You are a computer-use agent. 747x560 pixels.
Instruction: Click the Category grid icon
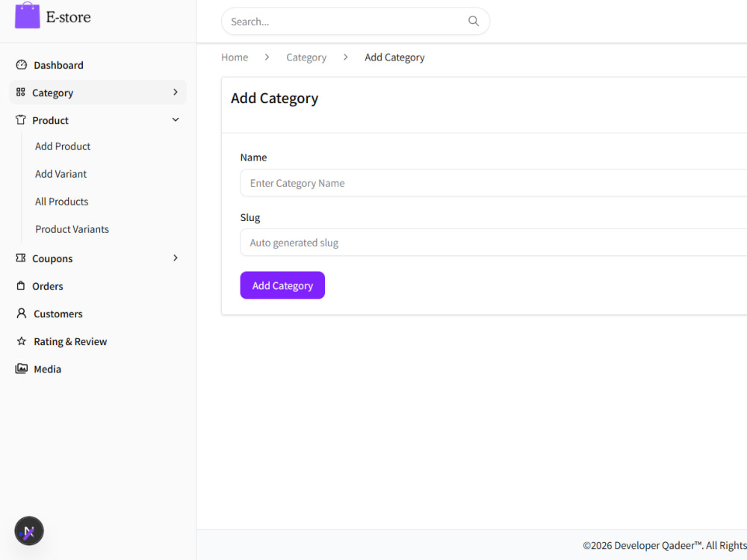20,93
